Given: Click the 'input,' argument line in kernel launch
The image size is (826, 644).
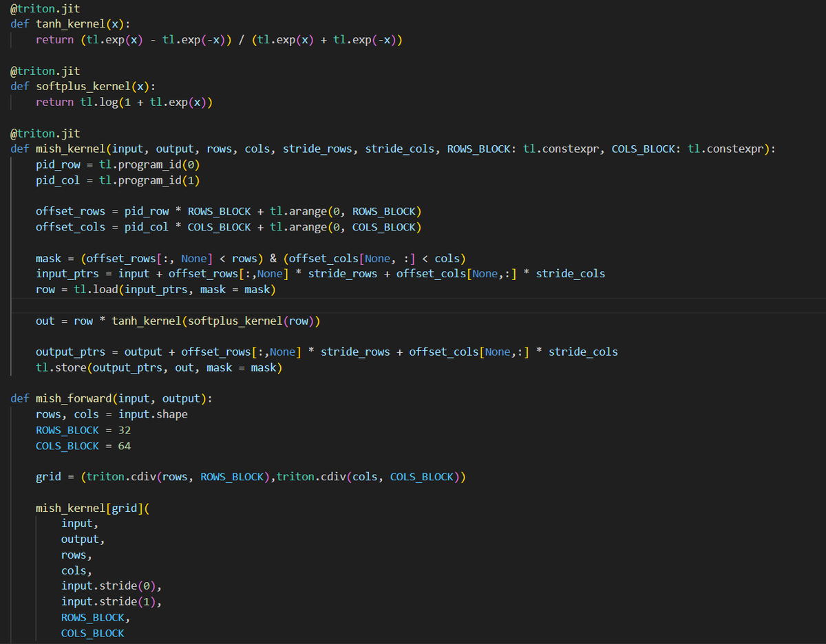Looking at the screenshot, I should pyautogui.click(x=80, y=524).
